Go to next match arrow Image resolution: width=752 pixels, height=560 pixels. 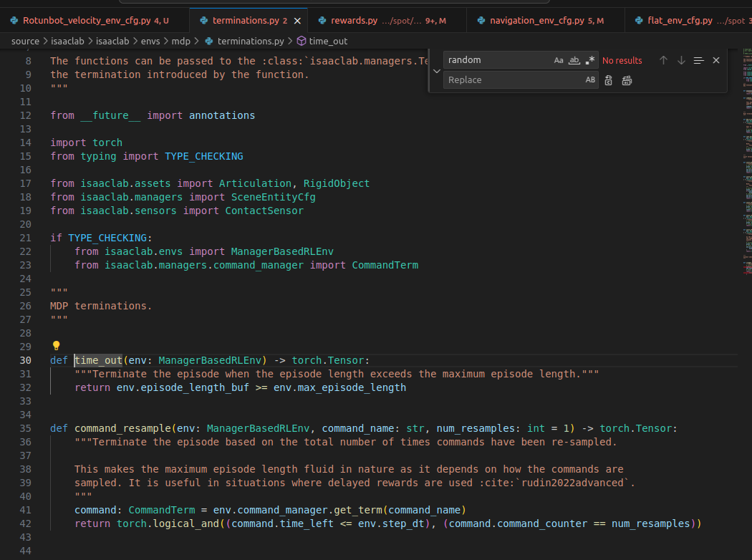[x=681, y=60]
